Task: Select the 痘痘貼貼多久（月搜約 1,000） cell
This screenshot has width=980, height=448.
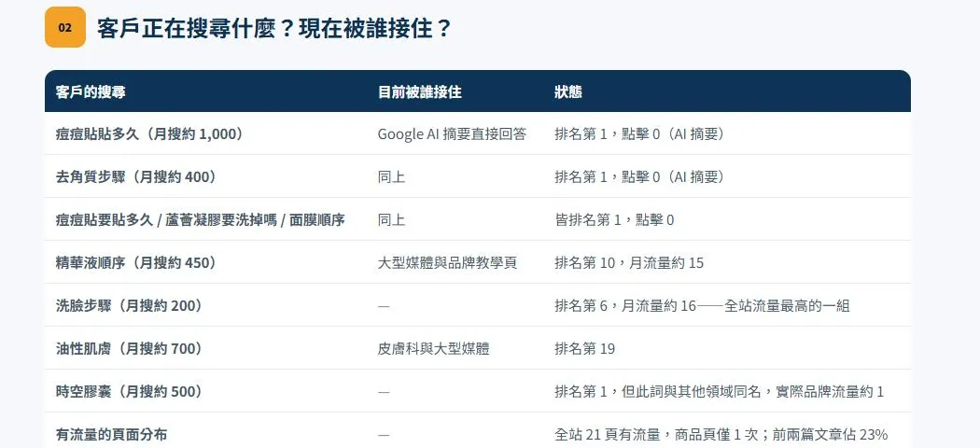Action: pyautogui.click(x=149, y=133)
